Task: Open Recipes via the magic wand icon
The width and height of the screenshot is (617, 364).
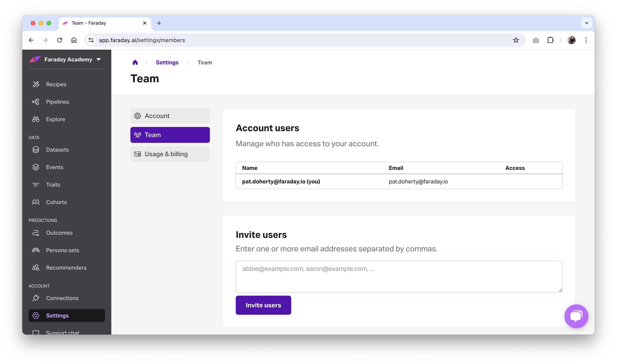Action: [36, 84]
